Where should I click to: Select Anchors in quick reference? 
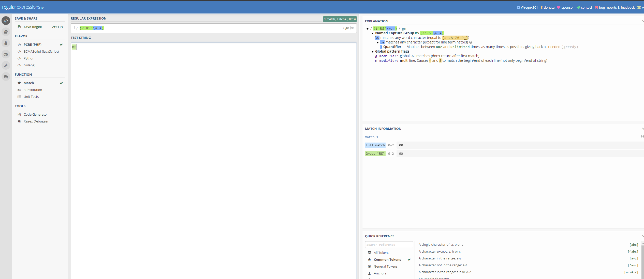point(380,273)
